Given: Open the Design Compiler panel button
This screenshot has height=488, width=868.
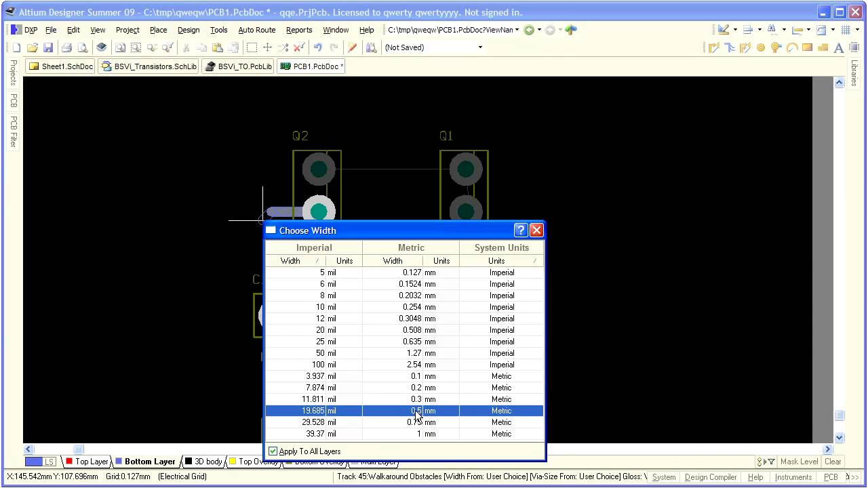Looking at the screenshot, I should pyautogui.click(x=711, y=477).
